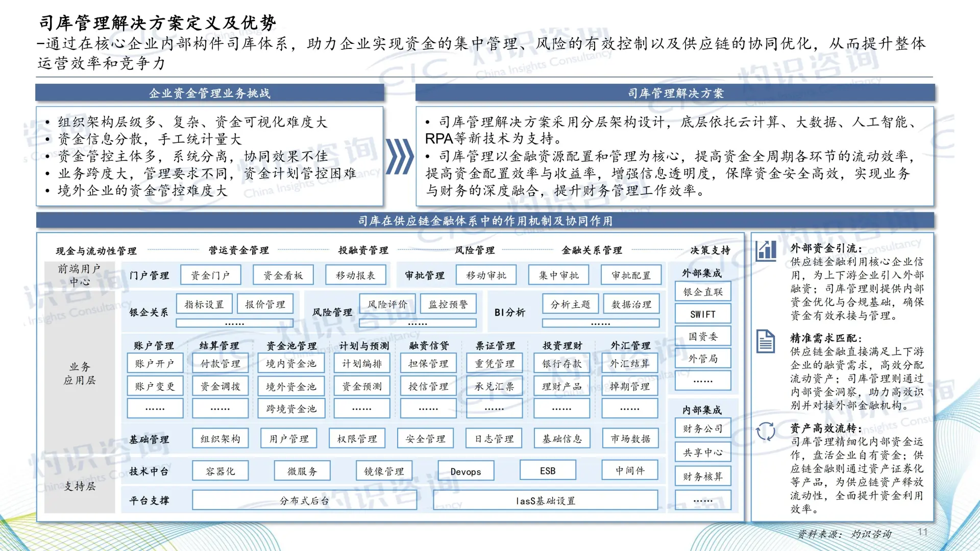
Task: Click the 分布式后台 bar
Action: (x=304, y=500)
